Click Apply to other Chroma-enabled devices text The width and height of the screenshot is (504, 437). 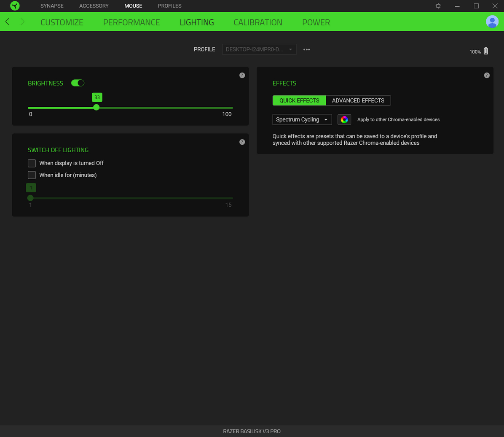pyautogui.click(x=398, y=119)
